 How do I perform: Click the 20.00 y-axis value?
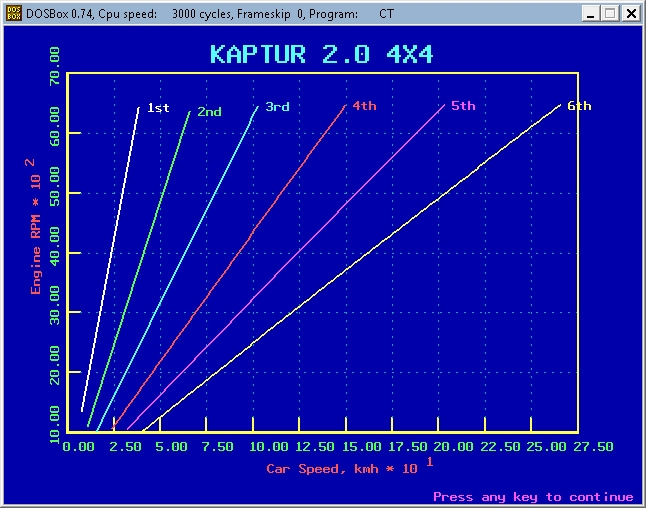pos(54,365)
